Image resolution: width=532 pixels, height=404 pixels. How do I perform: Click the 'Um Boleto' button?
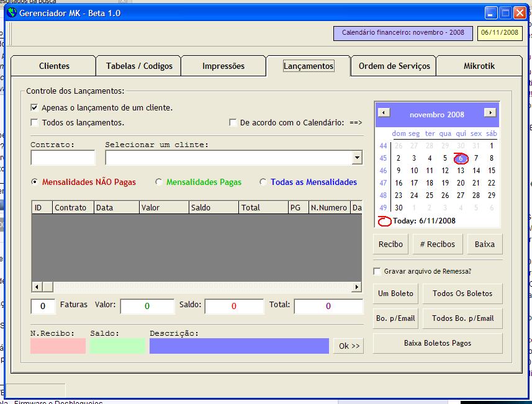(395, 294)
